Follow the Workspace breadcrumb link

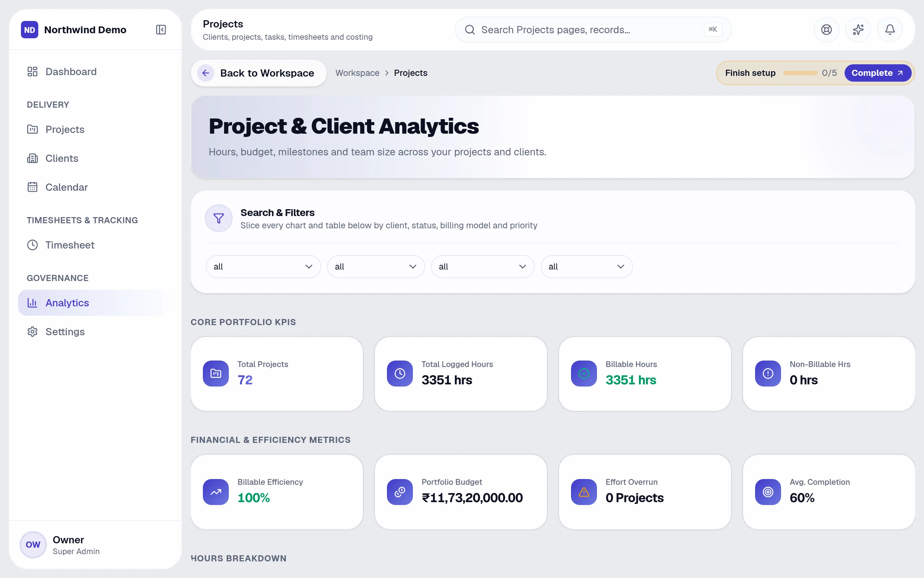click(x=357, y=73)
